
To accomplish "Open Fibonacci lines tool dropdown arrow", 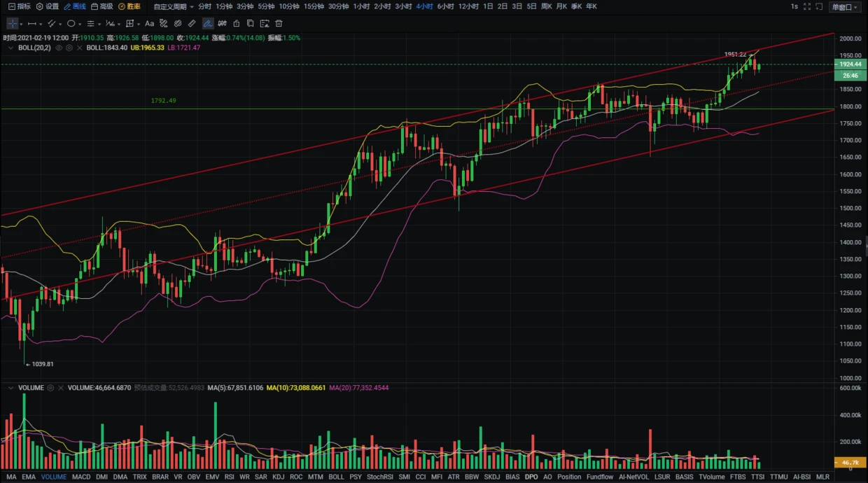I will (99, 24).
